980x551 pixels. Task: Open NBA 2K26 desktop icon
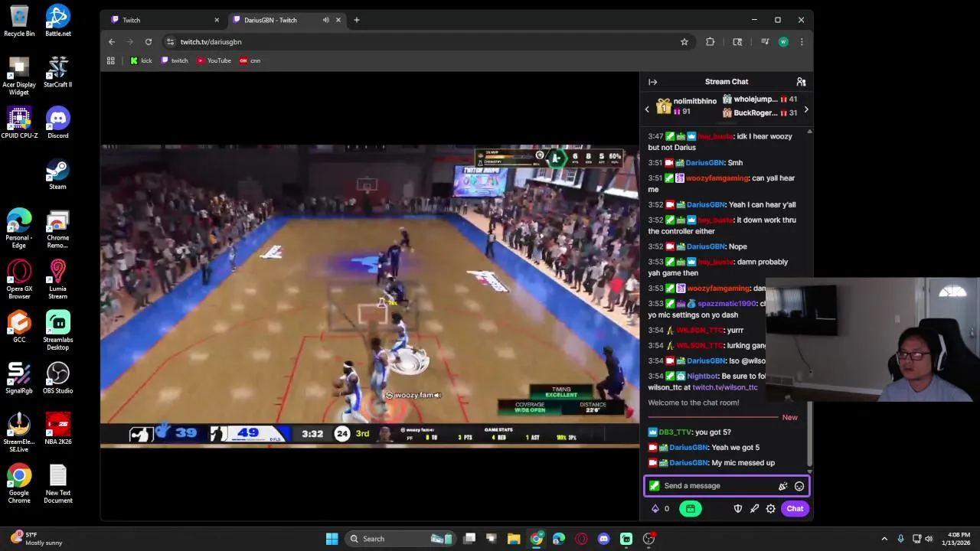[x=58, y=429]
